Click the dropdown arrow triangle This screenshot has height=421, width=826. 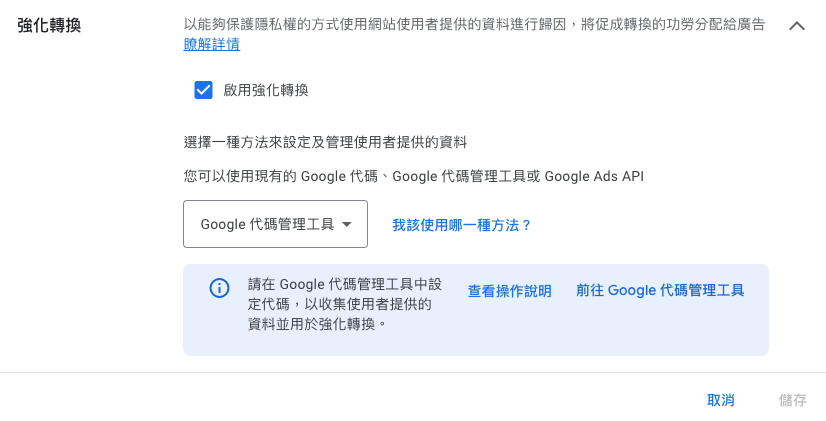[347, 225]
